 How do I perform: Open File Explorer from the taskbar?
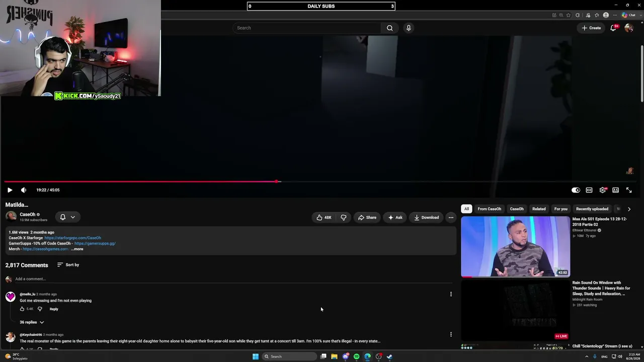(x=334, y=356)
